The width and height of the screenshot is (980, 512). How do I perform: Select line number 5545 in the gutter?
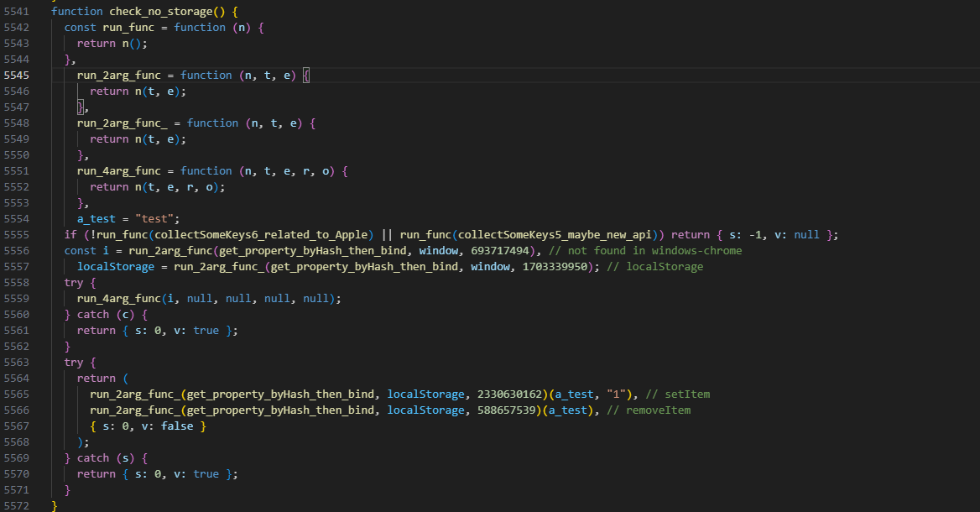point(16,75)
